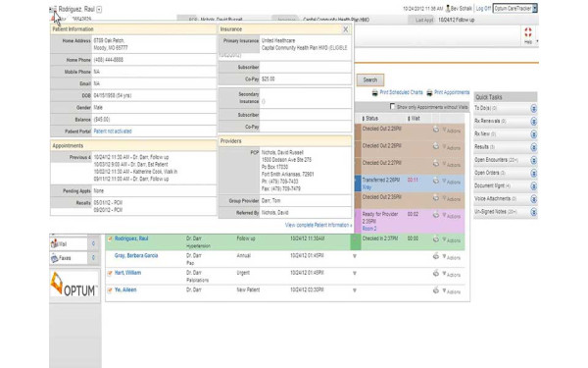The width and height of the screenshot is (588, 368).
Task: Click print icon in Checked Out 2:26PM row
Action: pyautogui.click(x=436, y=146)
